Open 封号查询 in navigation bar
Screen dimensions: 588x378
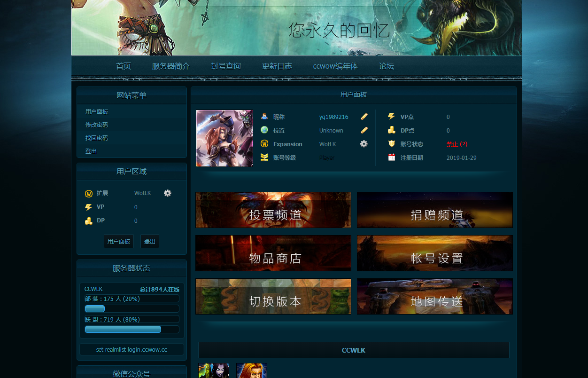(226, 66)
